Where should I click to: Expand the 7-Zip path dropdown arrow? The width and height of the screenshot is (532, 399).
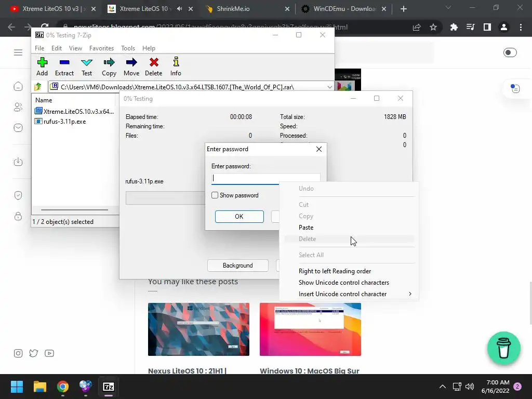click(329, 87)
